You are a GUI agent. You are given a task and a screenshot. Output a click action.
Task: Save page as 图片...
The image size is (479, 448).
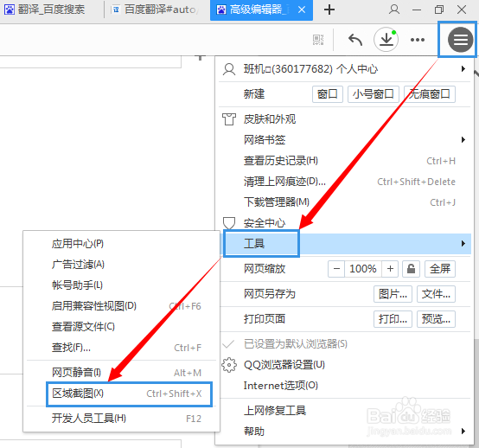393,294
